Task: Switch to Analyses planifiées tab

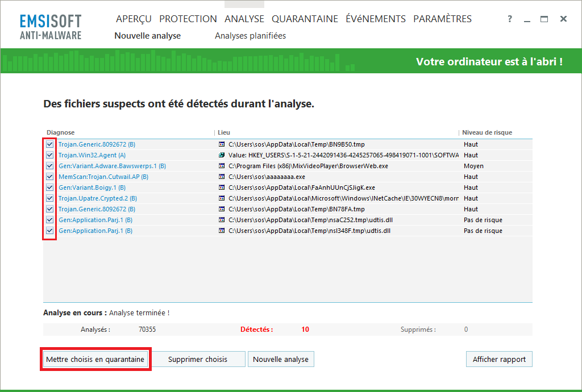Action: coord(250,36)
